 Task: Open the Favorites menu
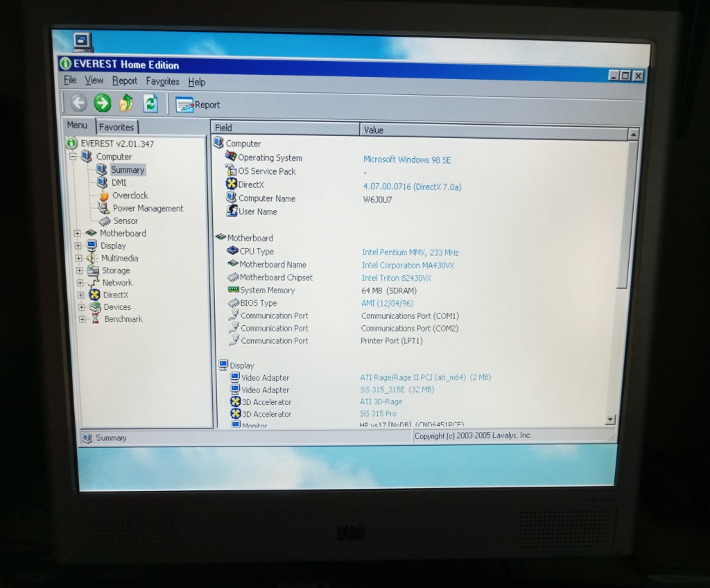[x=162, y=81]
